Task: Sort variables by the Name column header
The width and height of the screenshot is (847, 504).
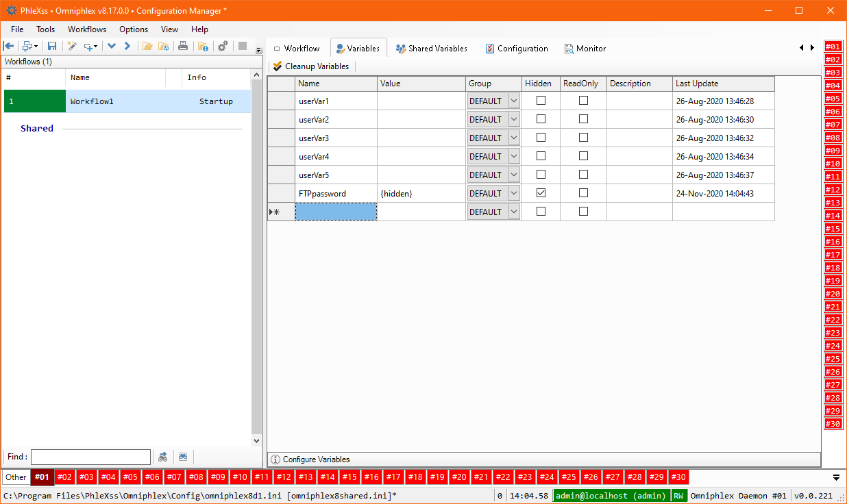Action: (x=336, y=84)
